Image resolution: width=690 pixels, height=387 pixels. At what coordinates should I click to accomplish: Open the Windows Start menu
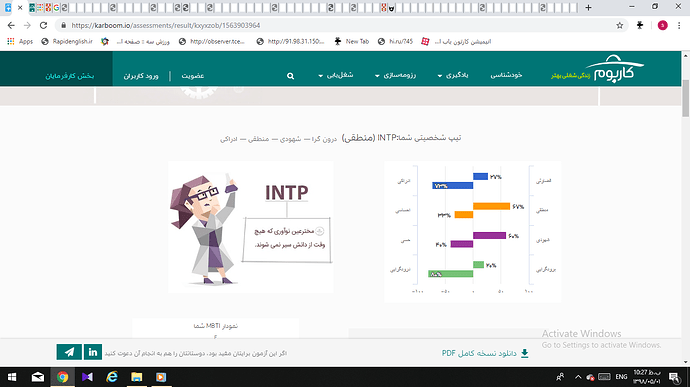(x=12, y=377)
